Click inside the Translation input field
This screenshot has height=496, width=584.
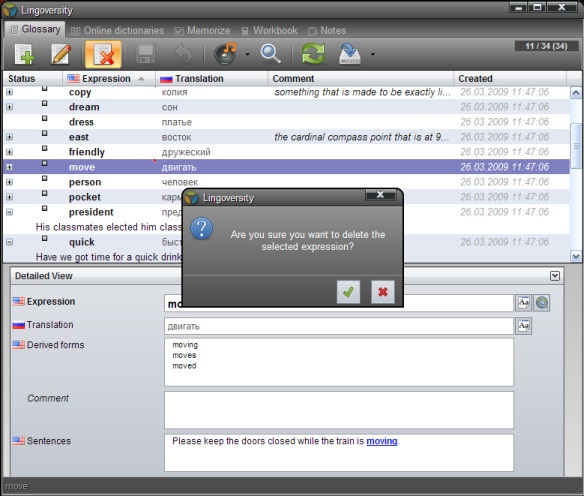pos(339,326)
